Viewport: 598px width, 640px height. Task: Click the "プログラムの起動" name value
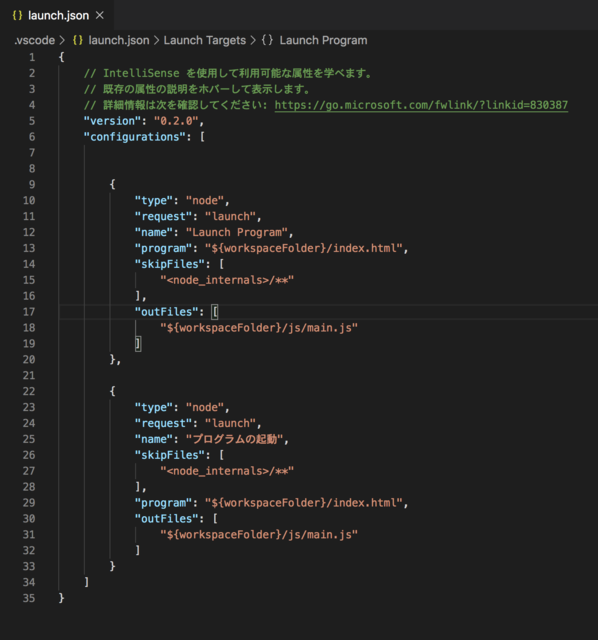coord(234,439)
